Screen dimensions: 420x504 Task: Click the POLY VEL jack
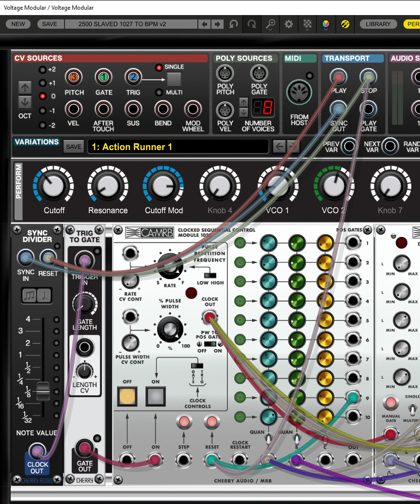click(x=225, y=110)
